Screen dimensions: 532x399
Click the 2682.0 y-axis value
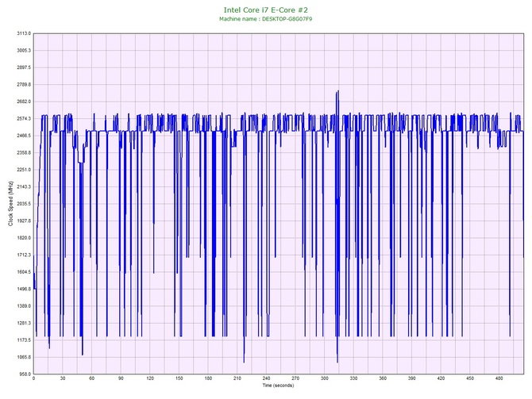tap(24, 102)
